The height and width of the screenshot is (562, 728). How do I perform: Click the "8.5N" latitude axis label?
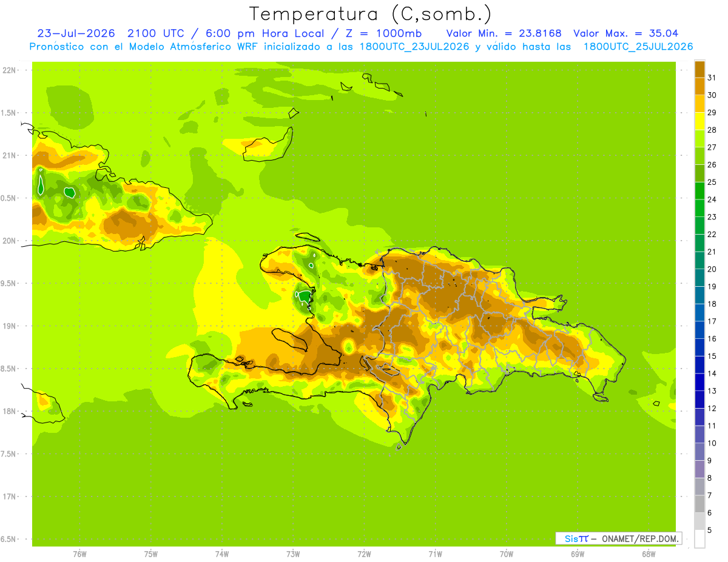9,369
